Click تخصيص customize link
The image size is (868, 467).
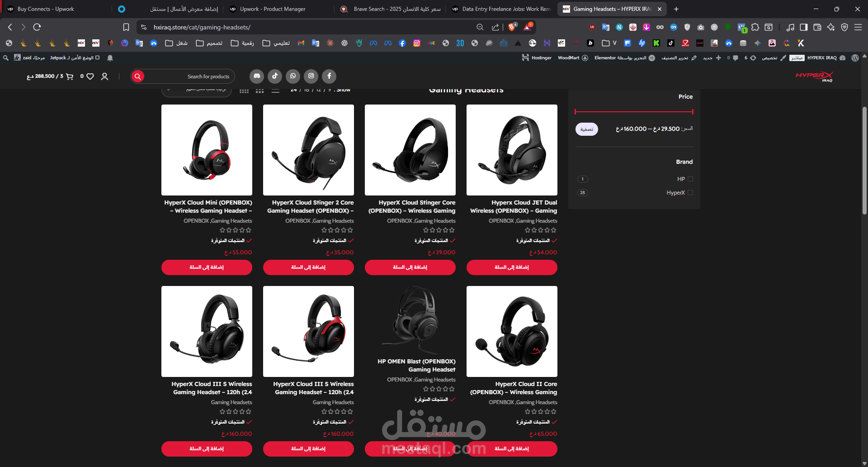click(x=774, y=58)
